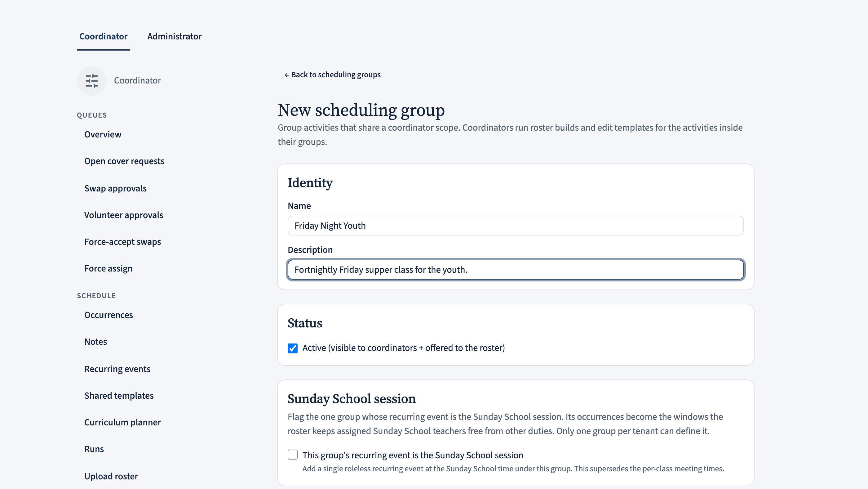Image resolution: width=868 pixels, height=489 pixels.
Task: Uncheck the Active status checkbox
Action: (x=292, y=348)
